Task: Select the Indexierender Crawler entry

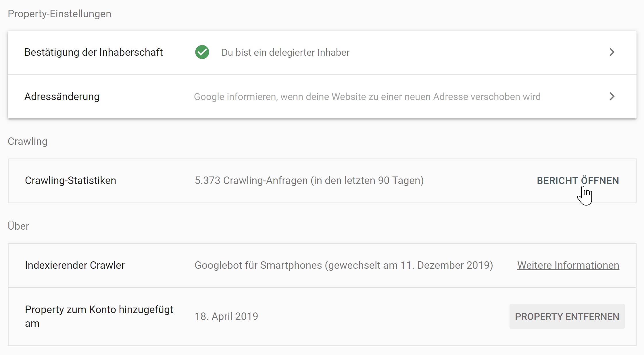Action: 74,265
